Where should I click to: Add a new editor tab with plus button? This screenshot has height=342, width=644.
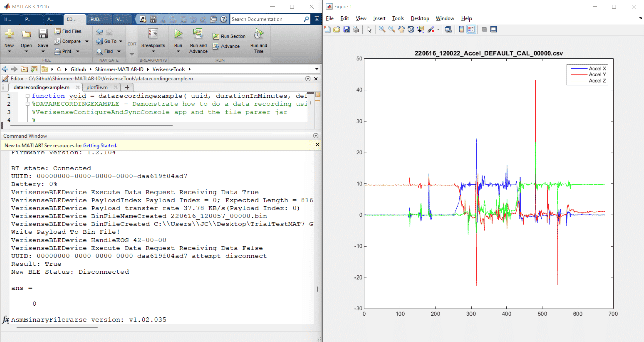(127, 87)
